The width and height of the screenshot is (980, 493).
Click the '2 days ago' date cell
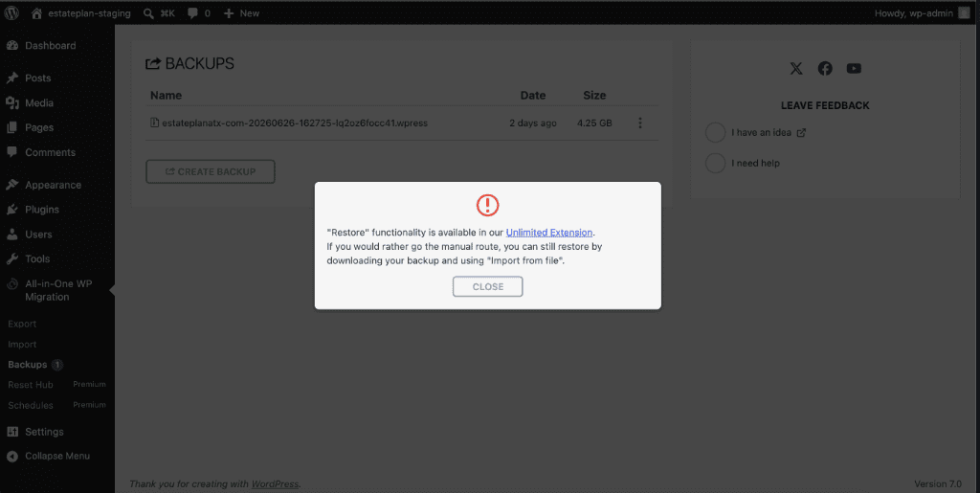click(x=532, y=123)
